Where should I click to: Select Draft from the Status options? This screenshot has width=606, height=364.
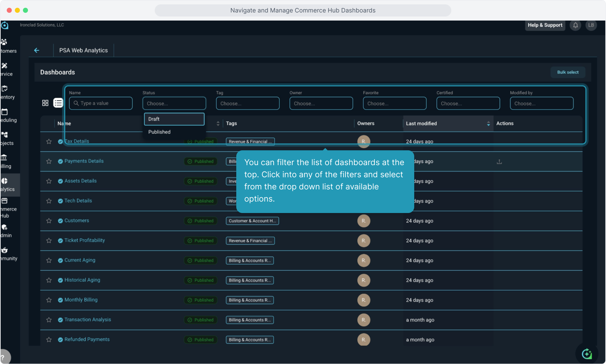pyautogui.click(x=174, y=119)
